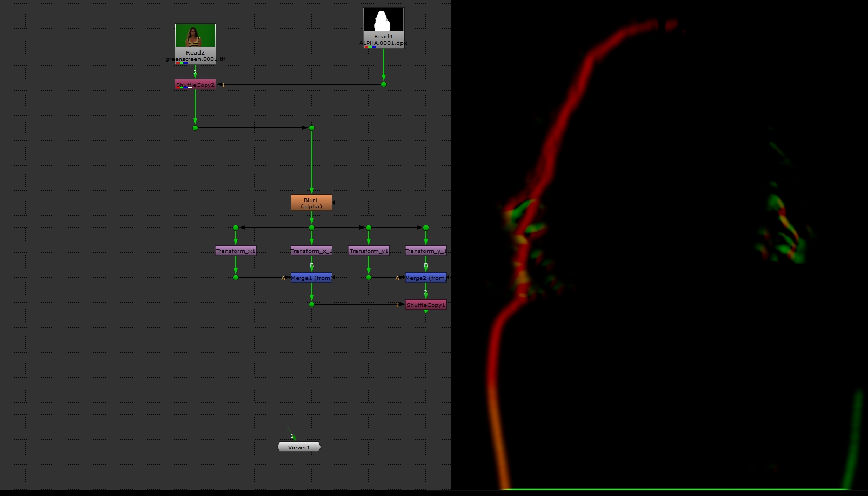Click the dot below Transform_x1

coord(236,277)
